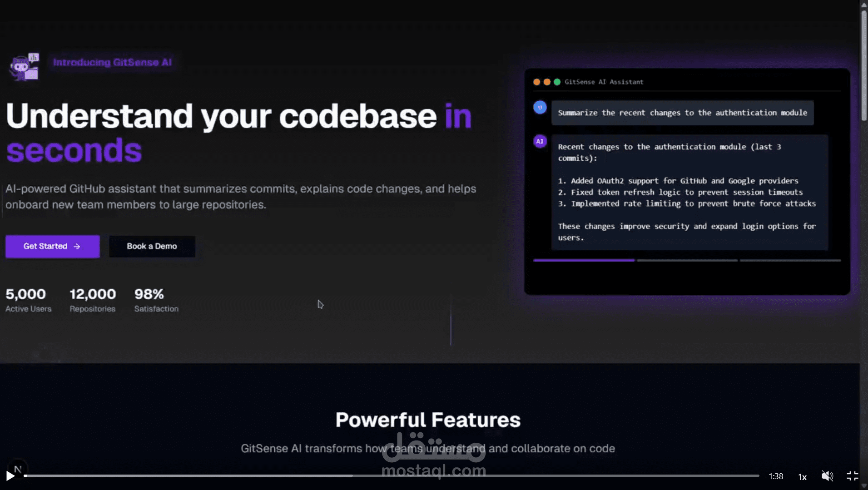Click the Introducing GitSense AI badge
The height and width of the screenshot is (490, 868).
point(112,62)
